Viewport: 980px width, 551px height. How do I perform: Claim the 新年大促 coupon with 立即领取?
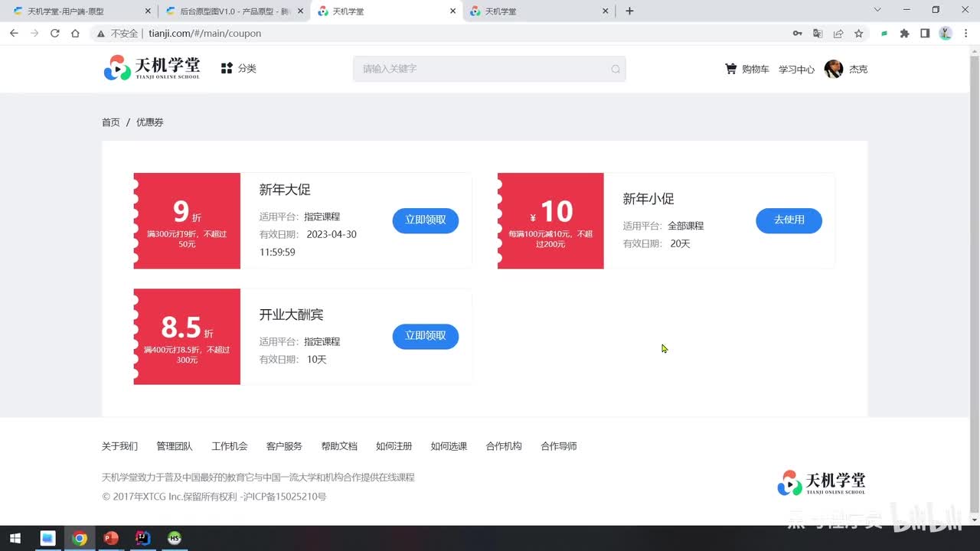(x=426, y=220)
